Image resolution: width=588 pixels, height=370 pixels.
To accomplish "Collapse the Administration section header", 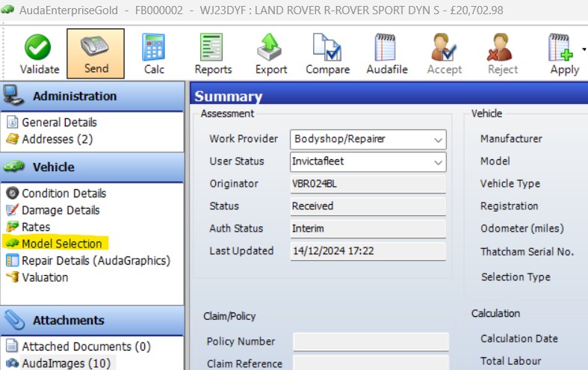I will coord(92,96).
